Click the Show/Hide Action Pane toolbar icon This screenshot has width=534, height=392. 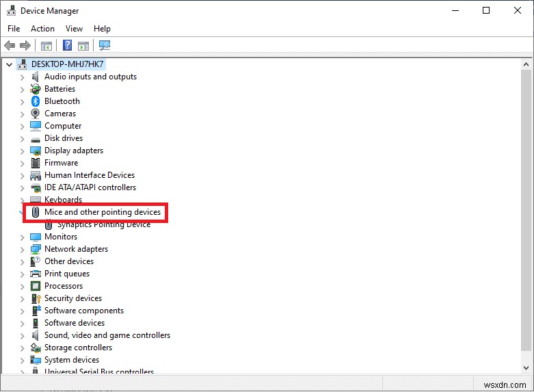coord(83,46)
